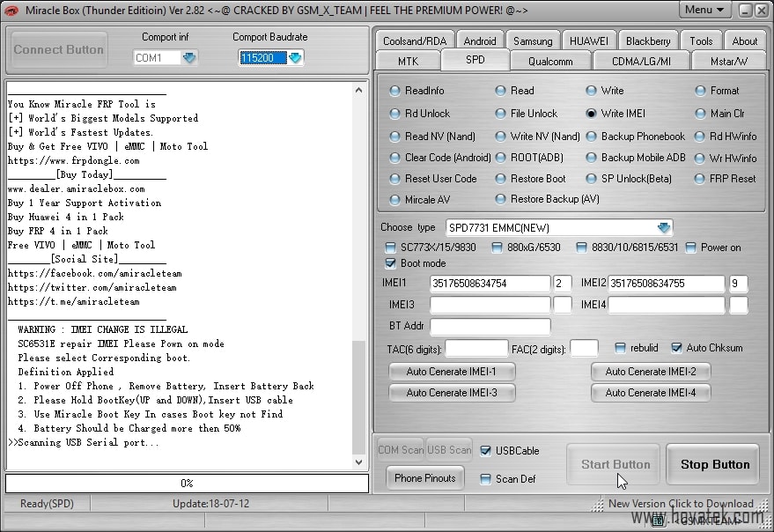Switch to the MTK tab
This screenshot has width=774, height=532.
[x=408, y=62]
